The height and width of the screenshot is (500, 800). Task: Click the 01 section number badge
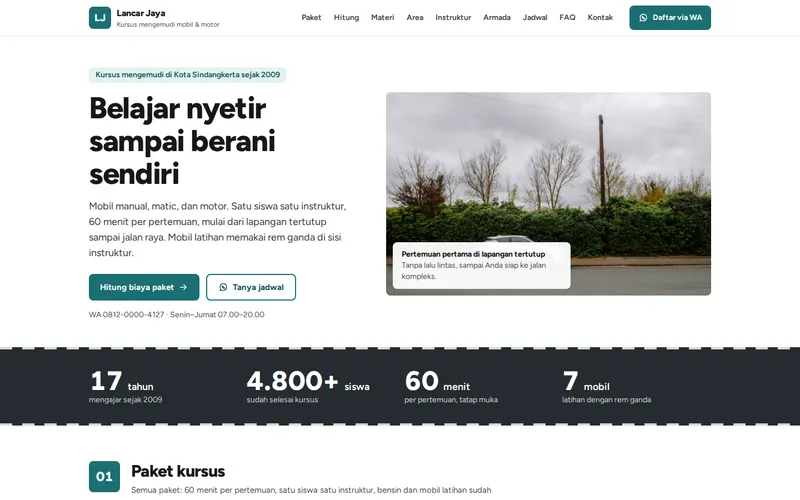click(x=104, y=476)
